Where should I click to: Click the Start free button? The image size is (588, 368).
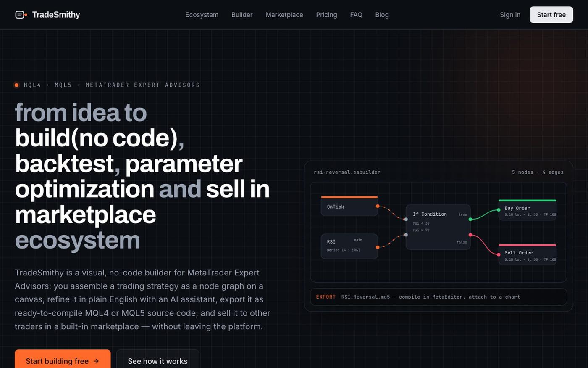click(x=551, y=15)
